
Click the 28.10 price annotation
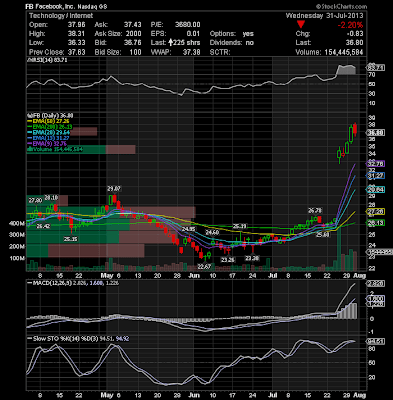51,198
